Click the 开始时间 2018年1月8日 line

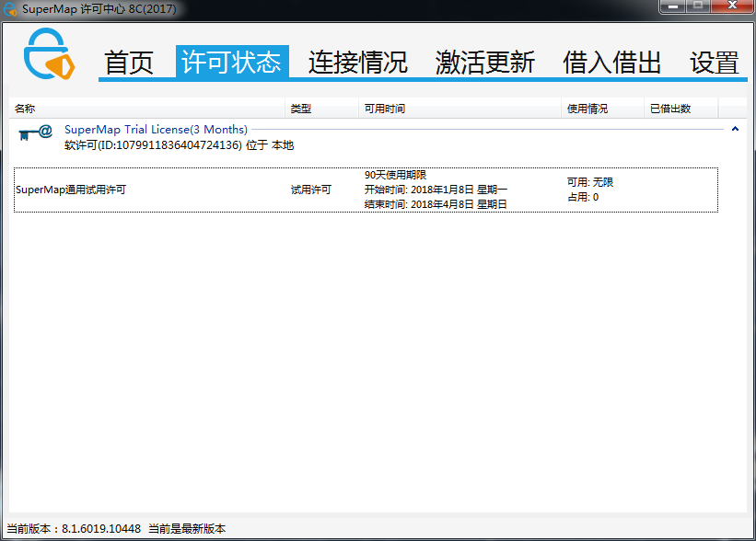pos(436,190)
